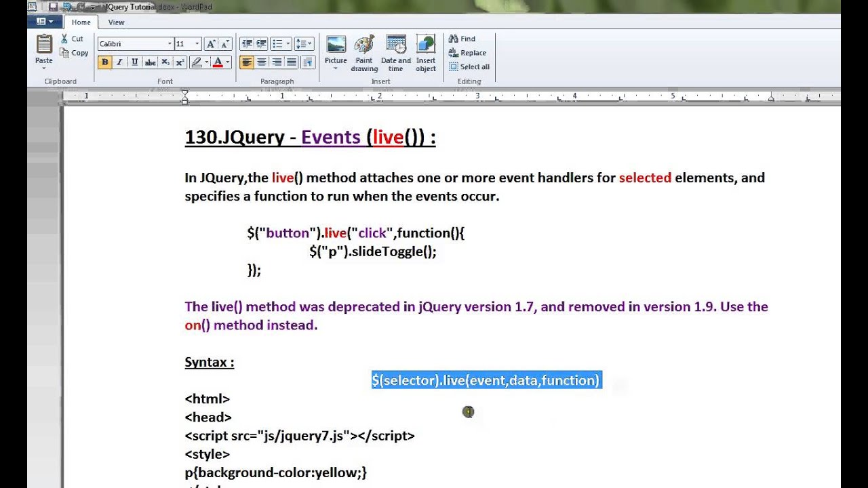
Task: Click the Paste clipboard icon
Action: click(x=44, y=45)
